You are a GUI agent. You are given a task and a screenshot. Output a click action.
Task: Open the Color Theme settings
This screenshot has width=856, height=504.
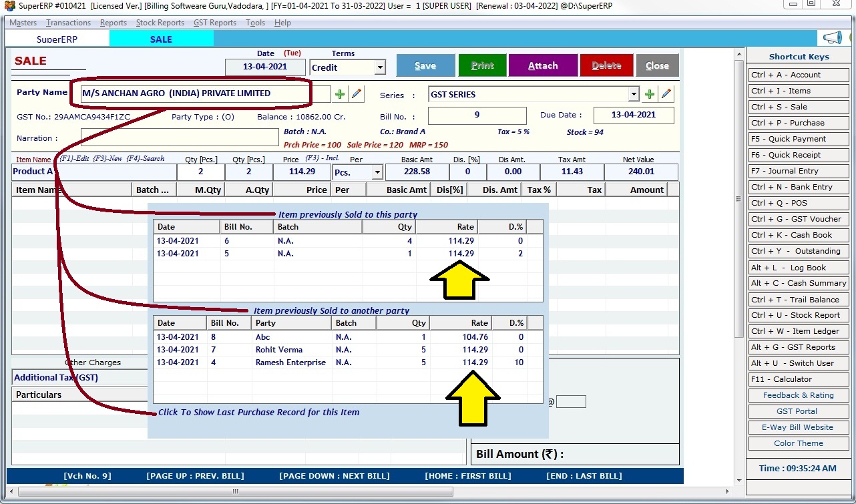(798, 443)
